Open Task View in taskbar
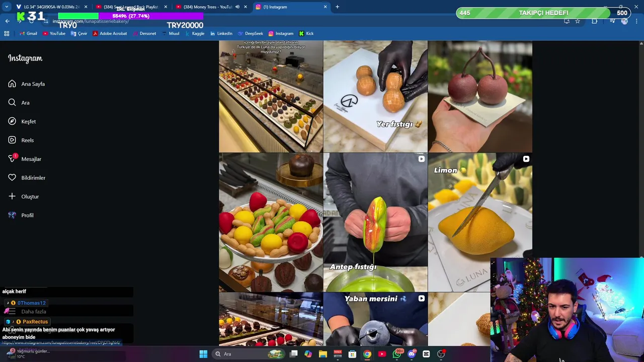Screen dimensions: 644x362 click(294, 354)
